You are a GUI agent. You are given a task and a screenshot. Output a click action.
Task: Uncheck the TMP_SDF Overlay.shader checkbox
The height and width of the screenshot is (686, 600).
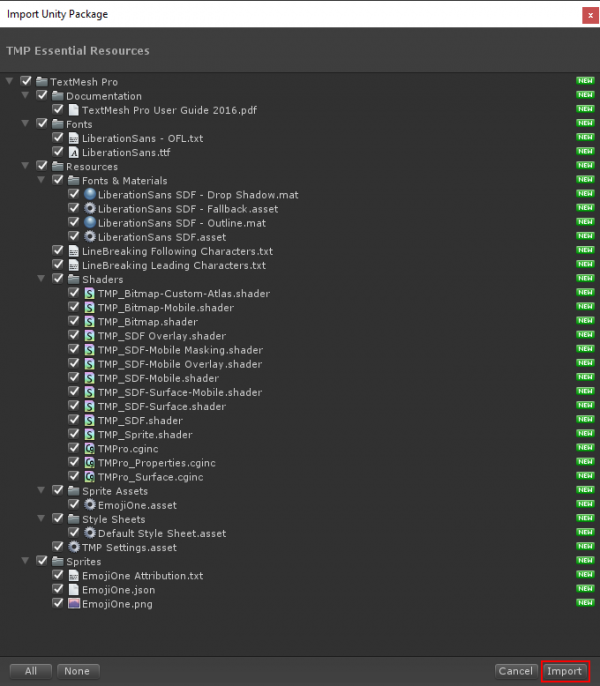(74, 336)
